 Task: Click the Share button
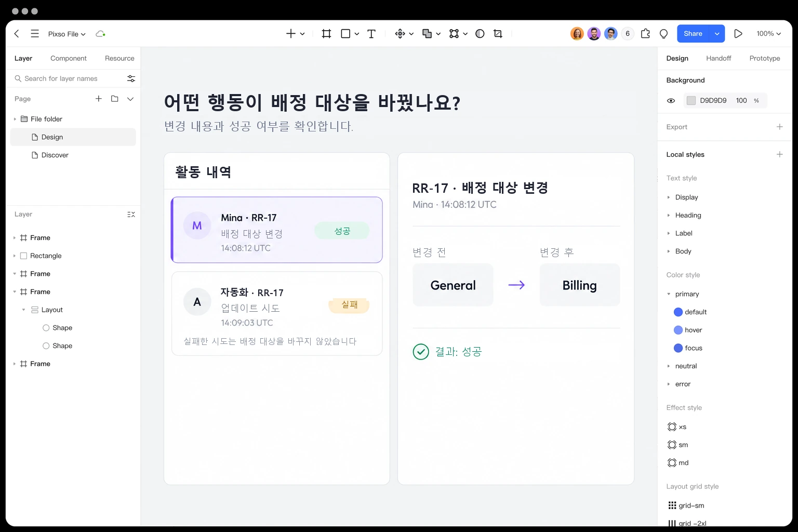point(693,34)
